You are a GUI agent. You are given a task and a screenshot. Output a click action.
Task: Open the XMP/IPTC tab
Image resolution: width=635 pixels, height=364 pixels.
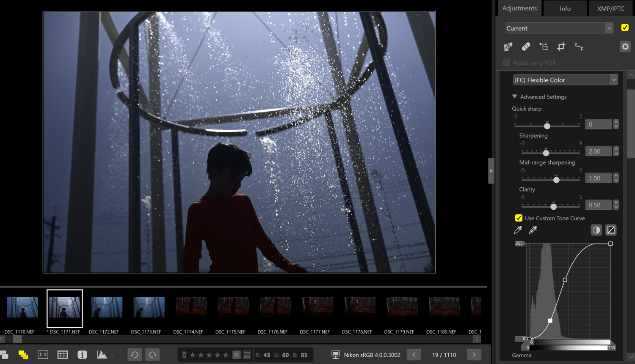click(x=610, y=8)
